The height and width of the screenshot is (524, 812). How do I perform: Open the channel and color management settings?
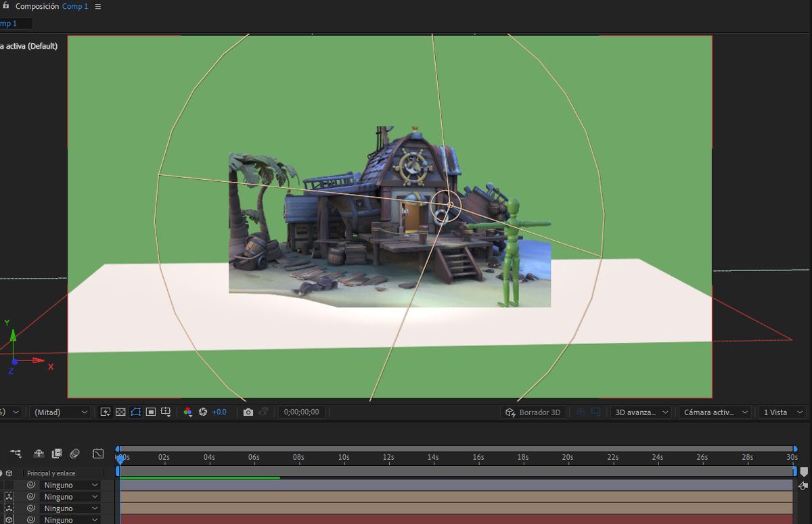(188, 412)
